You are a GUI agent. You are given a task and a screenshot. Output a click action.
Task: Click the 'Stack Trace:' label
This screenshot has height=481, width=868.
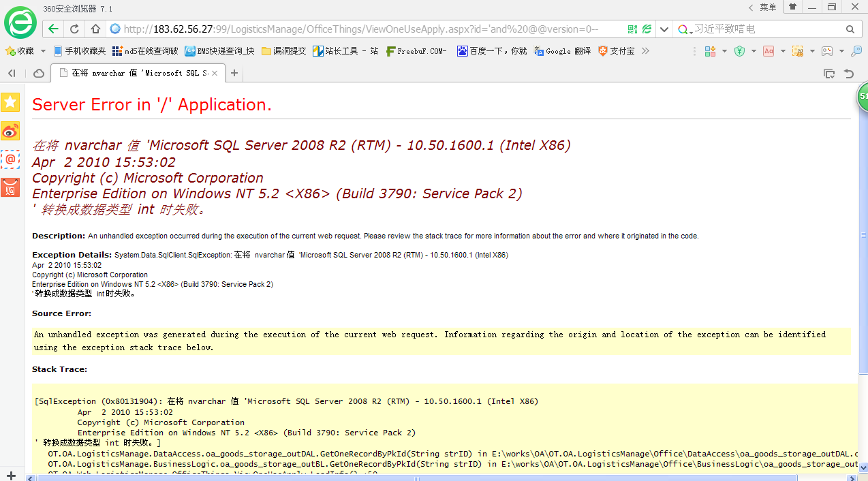(59, 369)
